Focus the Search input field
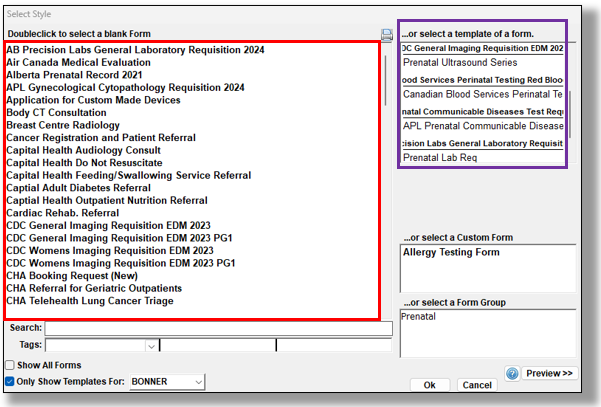Viewport: 601px width, 407px height. (x=218, y=328)
